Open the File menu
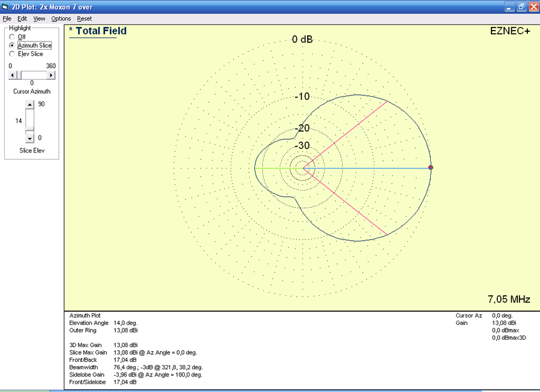The width and height of the screenshot is (540, 392). [x=7, y=19]
